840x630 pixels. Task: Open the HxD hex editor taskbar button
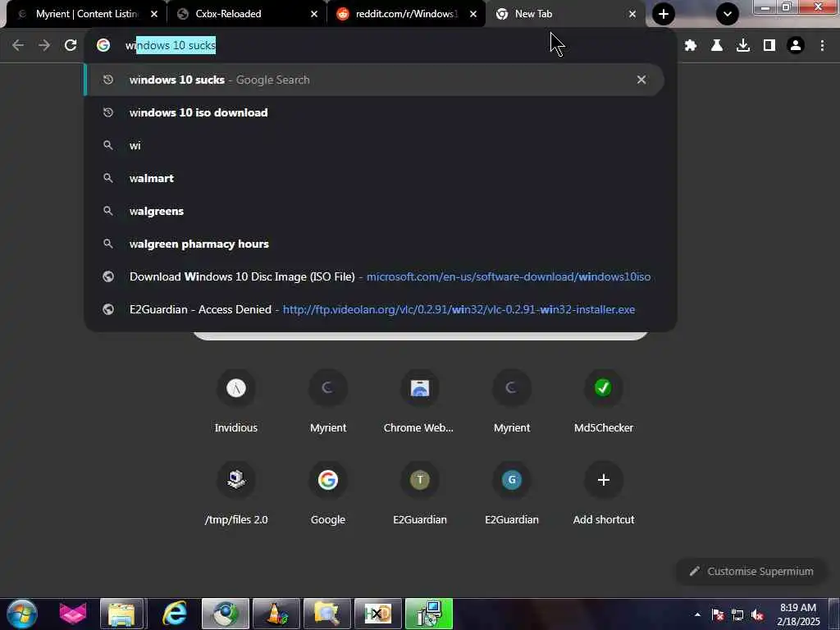click(x=377, y=614)
